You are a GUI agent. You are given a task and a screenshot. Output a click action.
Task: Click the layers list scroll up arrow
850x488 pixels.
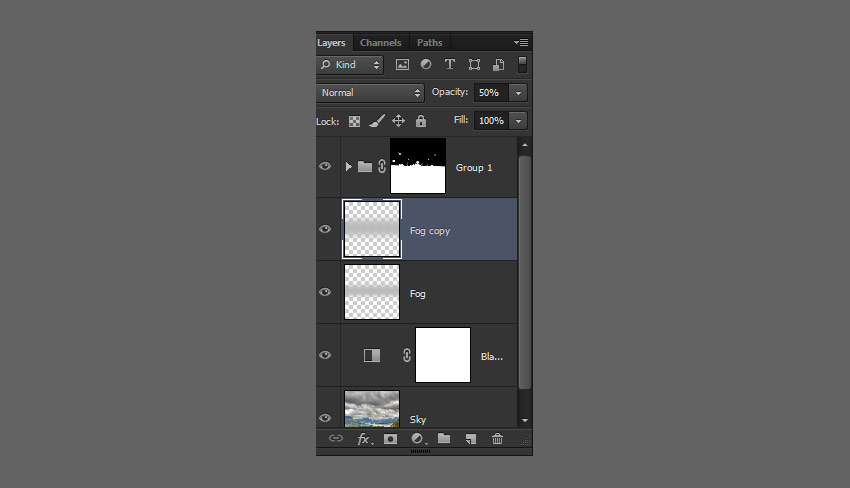click(525, 145)
